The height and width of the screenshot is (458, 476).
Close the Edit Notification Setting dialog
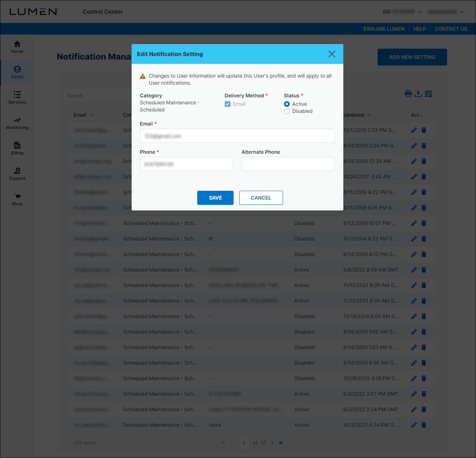coord(332,54)
